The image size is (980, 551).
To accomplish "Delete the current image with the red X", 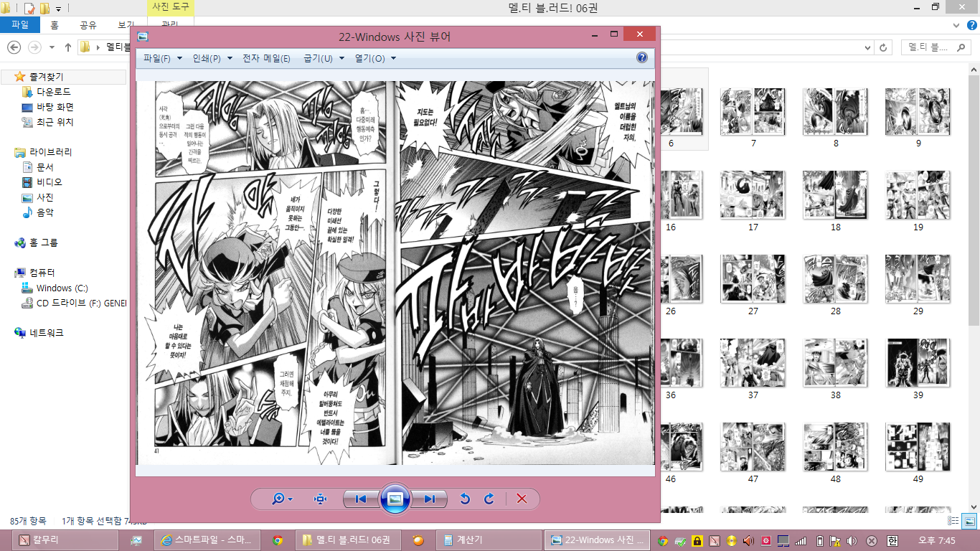I will coord(522,499).
